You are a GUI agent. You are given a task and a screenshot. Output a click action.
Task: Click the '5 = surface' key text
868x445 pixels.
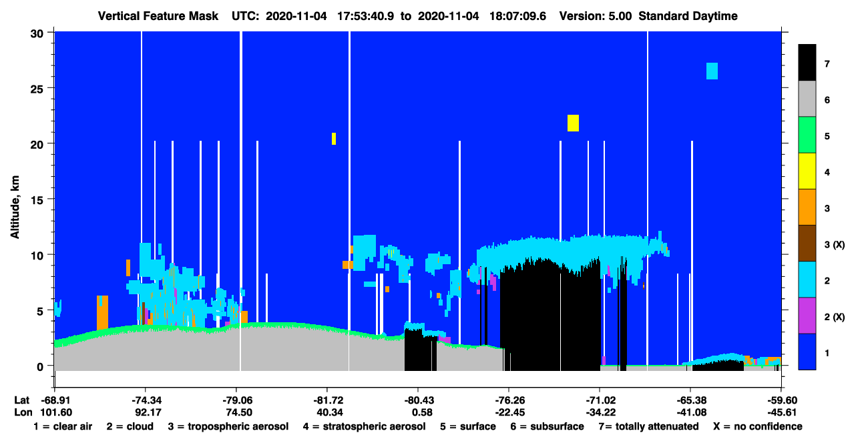click(x=467, y=426)
